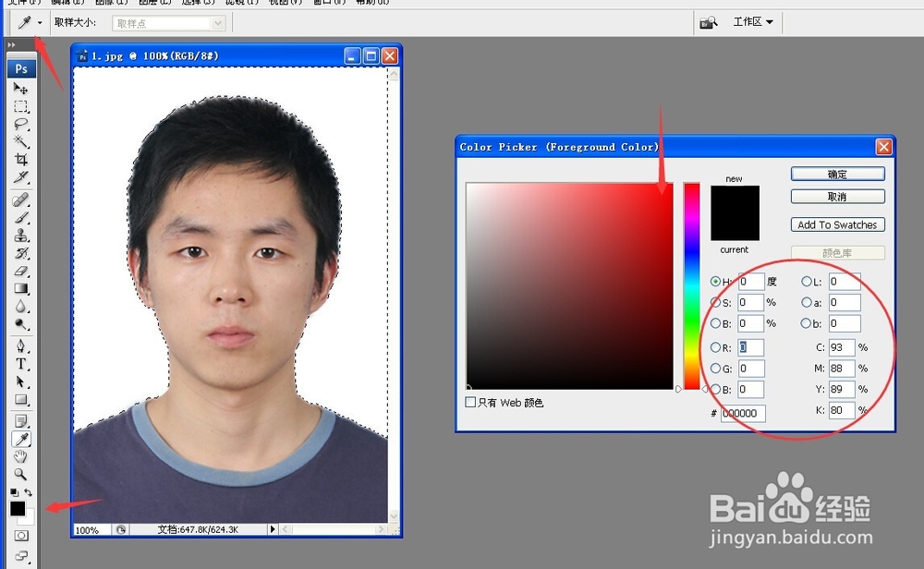Close the Color Picker dialog
Screen dimensions: 924x569
point(883,147)
